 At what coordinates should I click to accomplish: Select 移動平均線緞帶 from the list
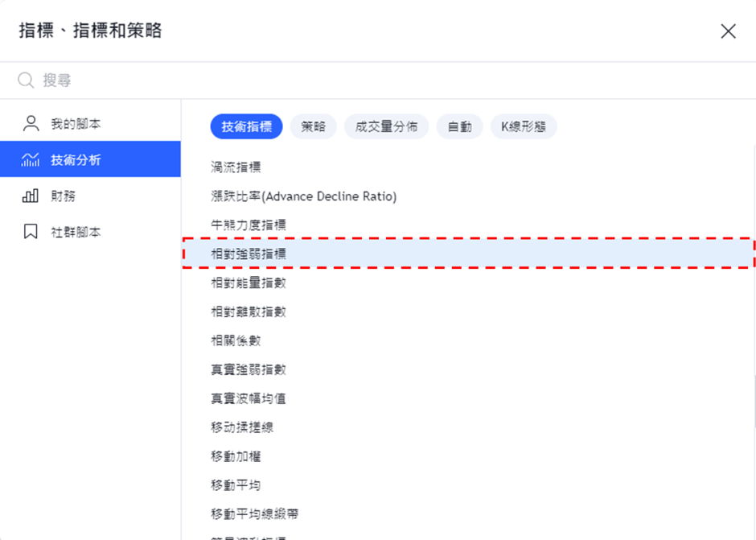coord(255,513)
